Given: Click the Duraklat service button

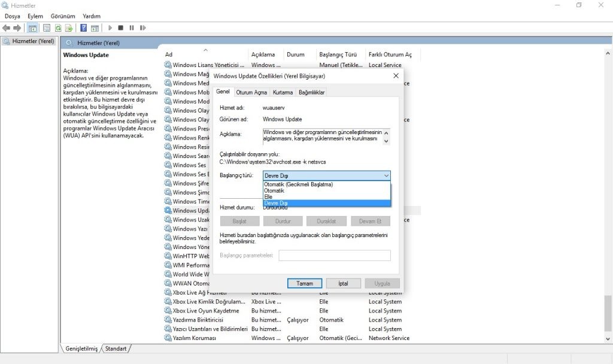Looking at the screenshot, I should click(x=326, y=222).
